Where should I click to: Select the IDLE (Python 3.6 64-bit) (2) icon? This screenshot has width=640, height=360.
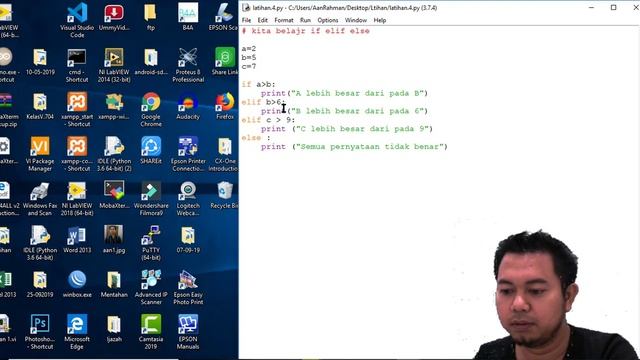(114, 153)
